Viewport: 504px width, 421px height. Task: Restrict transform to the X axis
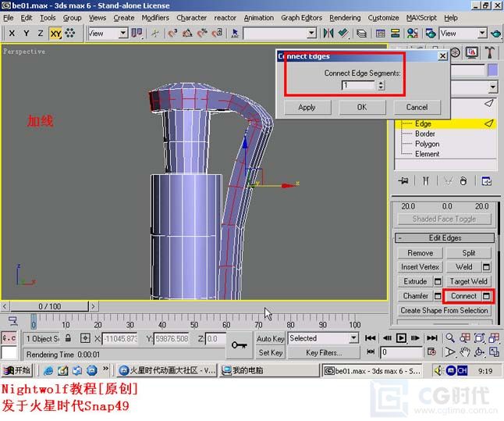12,33
